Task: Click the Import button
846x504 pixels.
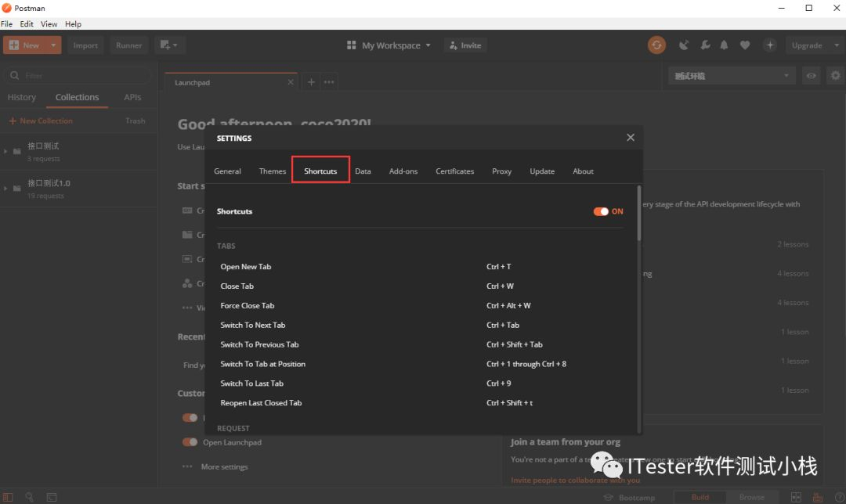Action: pyautogui.click(x=85, y=45)
